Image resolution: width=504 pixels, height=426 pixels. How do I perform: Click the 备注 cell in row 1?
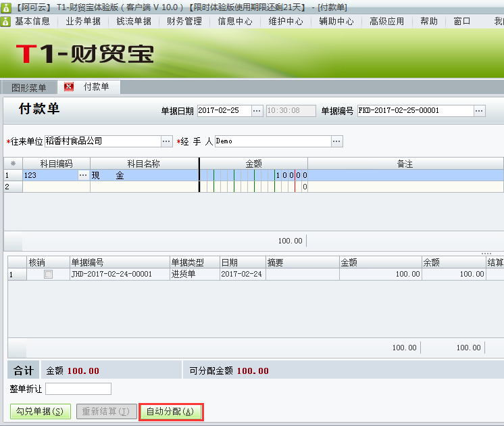405,175
